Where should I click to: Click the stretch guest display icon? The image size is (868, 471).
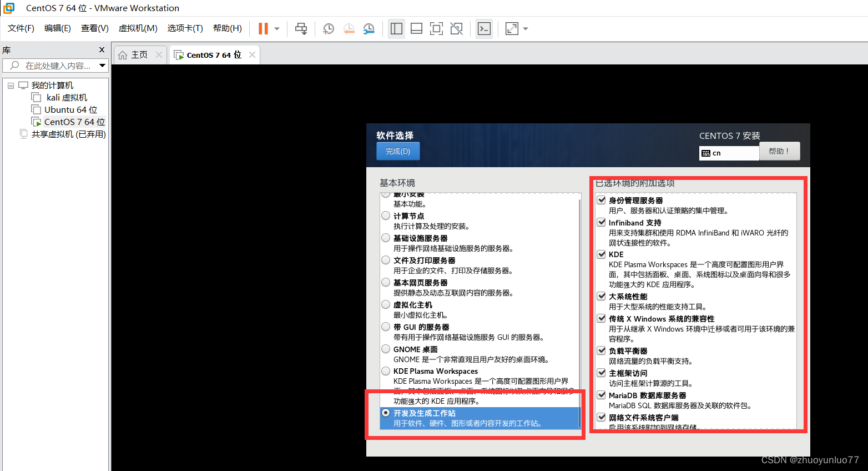pyautogui.click(x=512, y=28)
